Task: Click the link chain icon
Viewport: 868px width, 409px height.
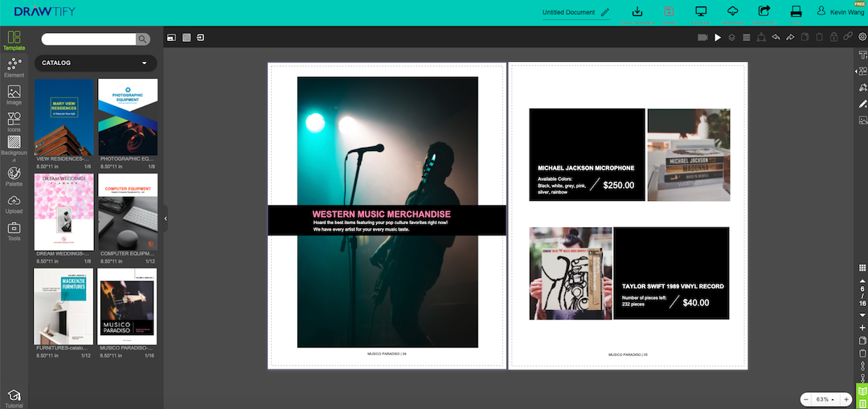Action: (848, 38)
